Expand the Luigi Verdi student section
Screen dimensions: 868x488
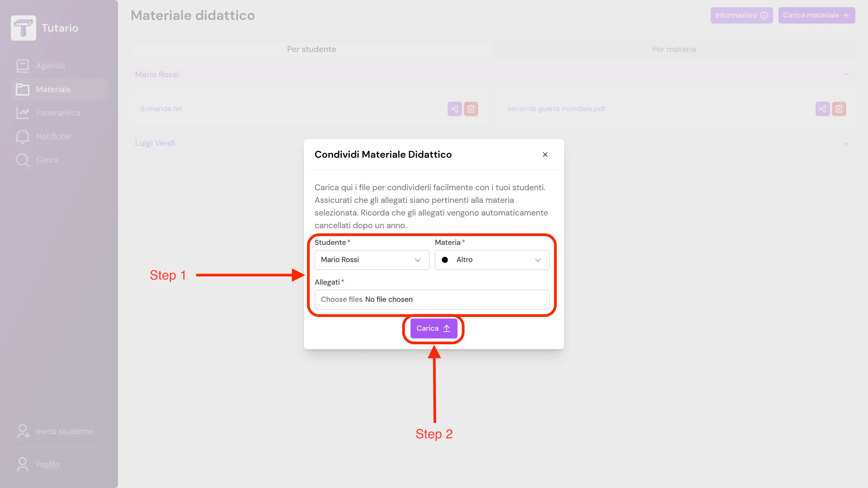(x=846, y=143)
